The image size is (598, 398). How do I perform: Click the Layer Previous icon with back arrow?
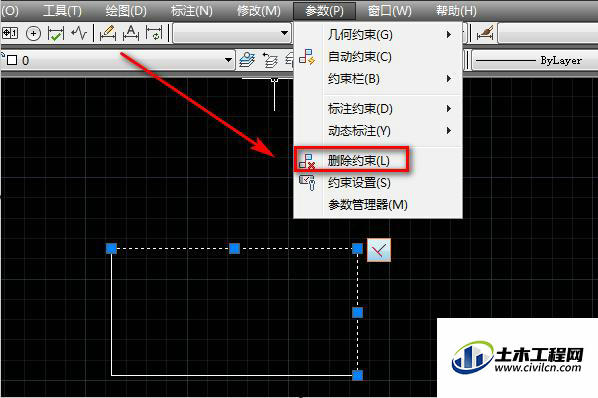270,60
